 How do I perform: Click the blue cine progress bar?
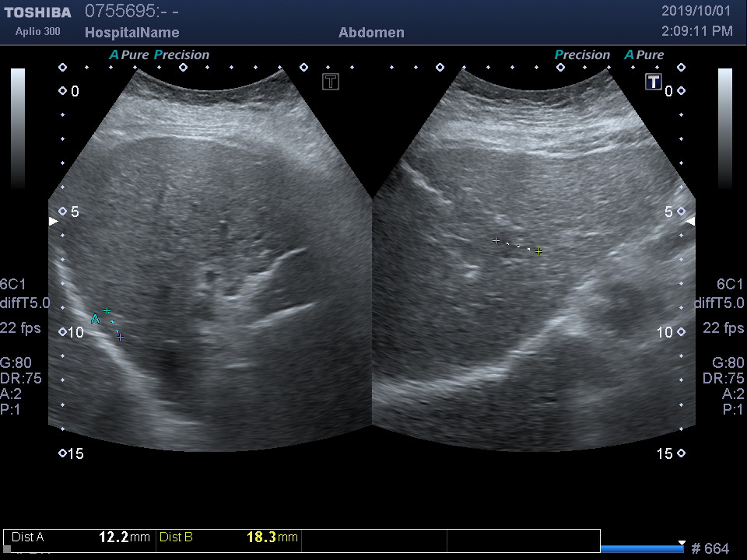(x=641, y=548)
